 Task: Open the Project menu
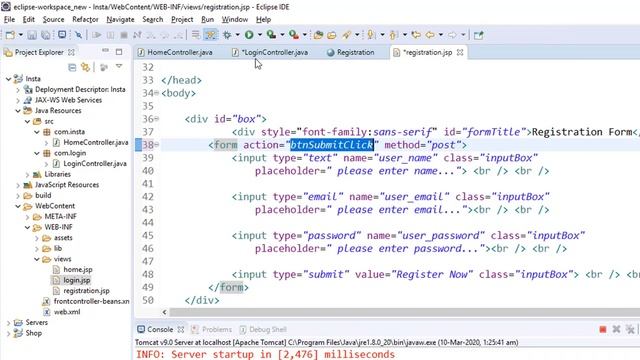pos(182,19)
